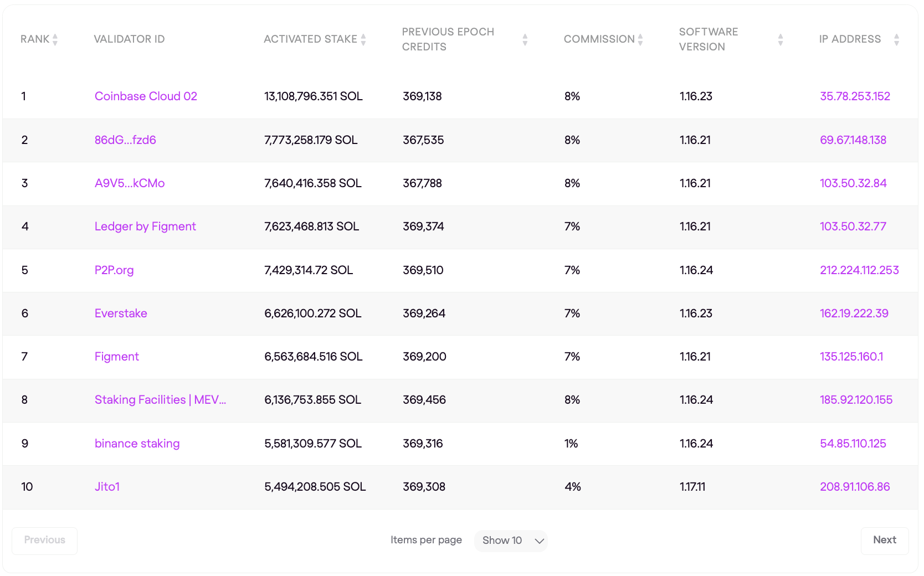Open Ledger by Figment validator

[x=145, y=227]
